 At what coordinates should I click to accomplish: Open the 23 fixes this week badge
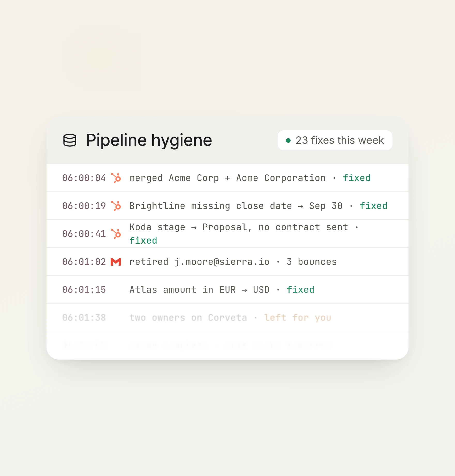[335, 140]
